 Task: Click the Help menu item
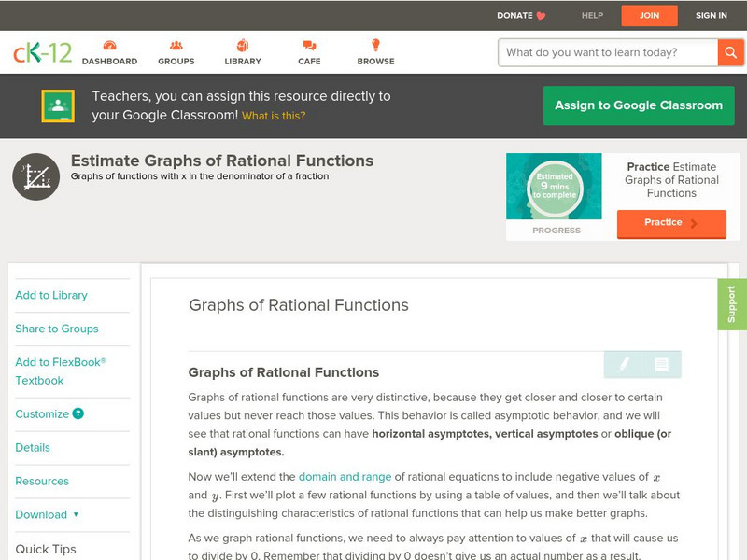pos(592,15)
